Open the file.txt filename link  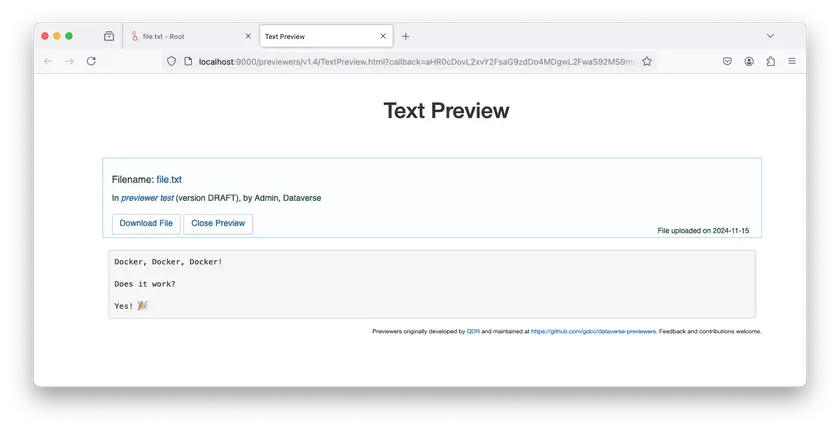pyautogui.click(x=169, y=180)
